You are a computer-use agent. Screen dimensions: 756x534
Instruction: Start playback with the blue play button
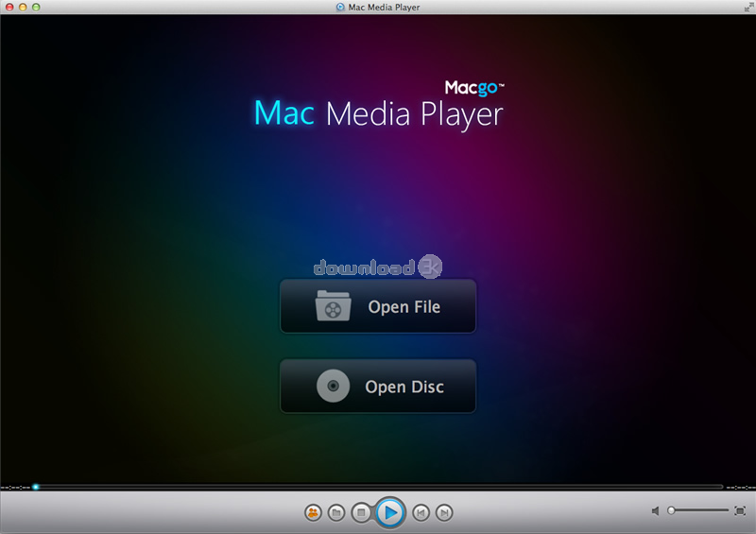pos(389,512)
